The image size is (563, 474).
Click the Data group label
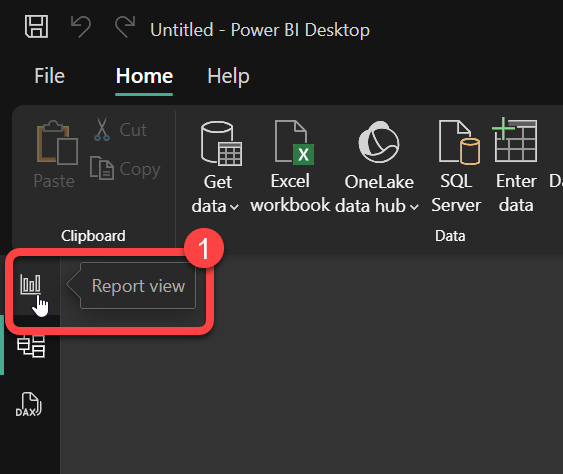point(450,236)
